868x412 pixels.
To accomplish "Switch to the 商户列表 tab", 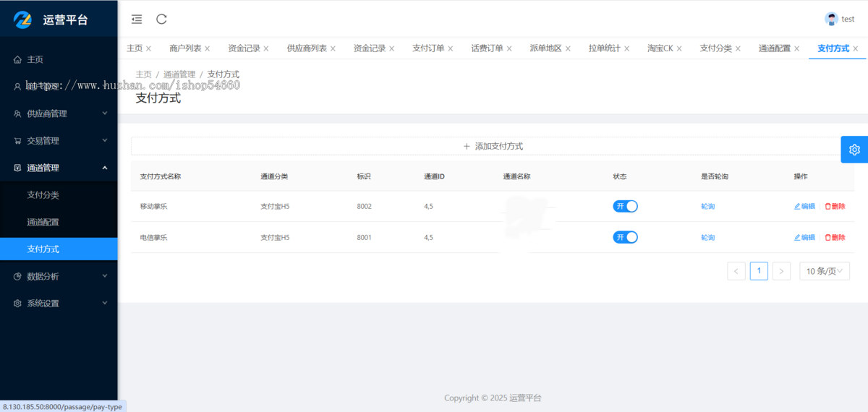I will click(185, 48).
